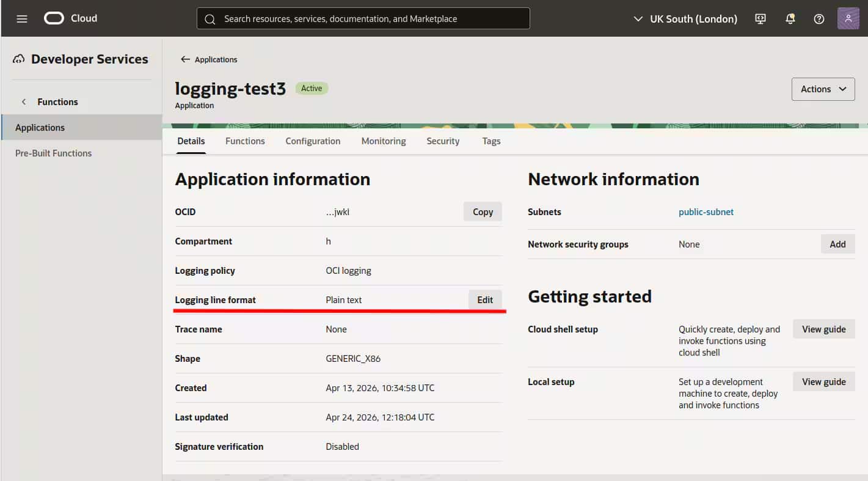This screenshot has width=868, height=481.
Task: Click the Subnets label
Action: pyautogui.click(x=544, y=212)
